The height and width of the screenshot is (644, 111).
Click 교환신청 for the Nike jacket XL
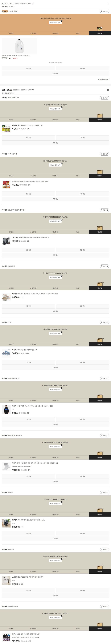pos(82,419)
